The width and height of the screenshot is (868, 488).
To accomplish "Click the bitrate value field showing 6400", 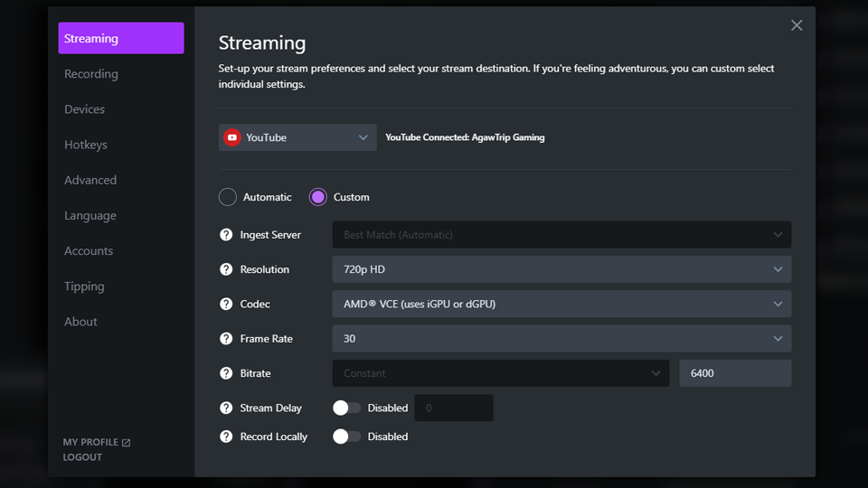I will tap(735, 373).
